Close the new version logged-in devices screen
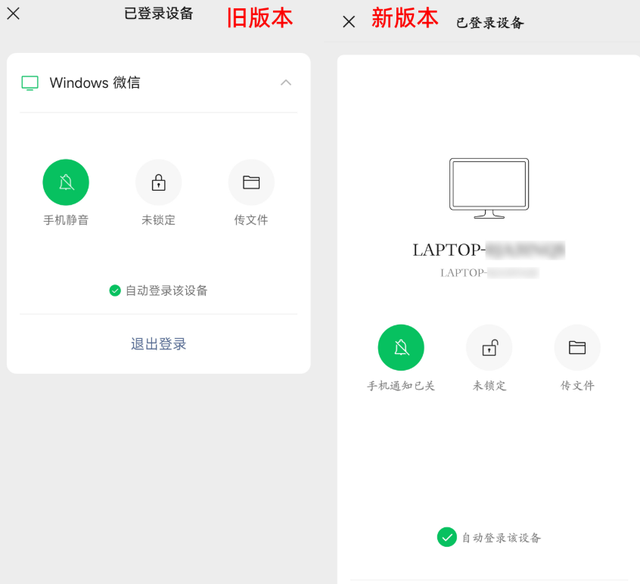The image size is (640, 584). (349, 22)
